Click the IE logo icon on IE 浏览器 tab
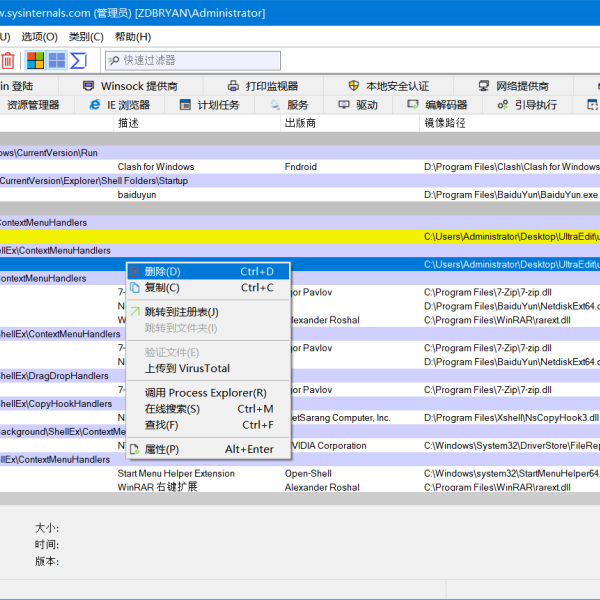The width and height of the screenshot is (600, 600). [95, 104]
